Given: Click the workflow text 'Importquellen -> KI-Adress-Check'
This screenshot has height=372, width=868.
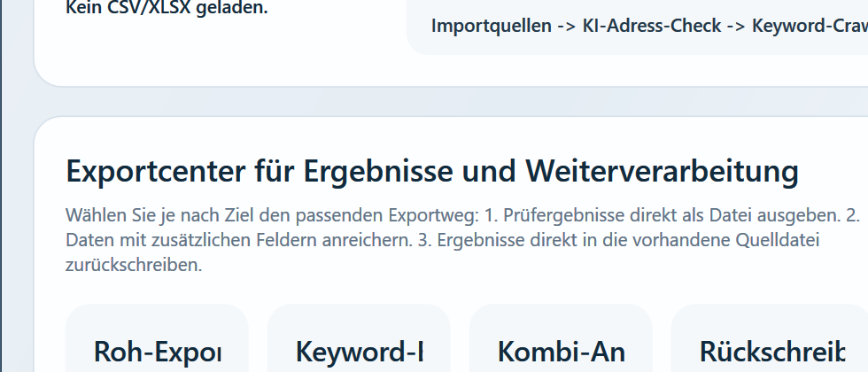Looking at the screenshot, I should tap(577, 26).
